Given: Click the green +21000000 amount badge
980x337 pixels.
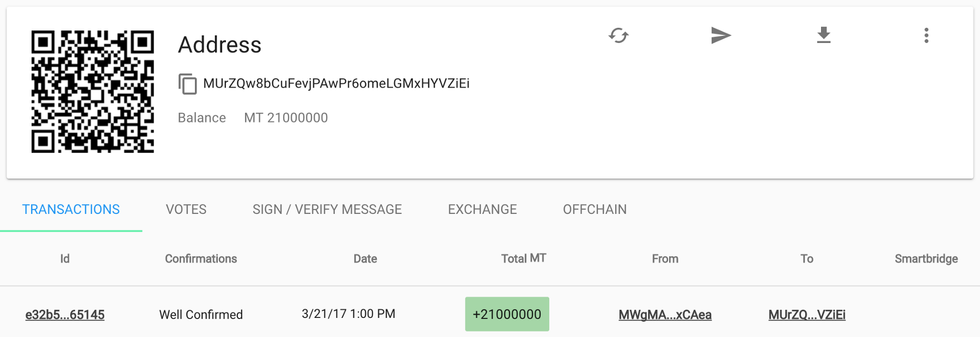Looking at the screenshot, I should coord(507,314).
